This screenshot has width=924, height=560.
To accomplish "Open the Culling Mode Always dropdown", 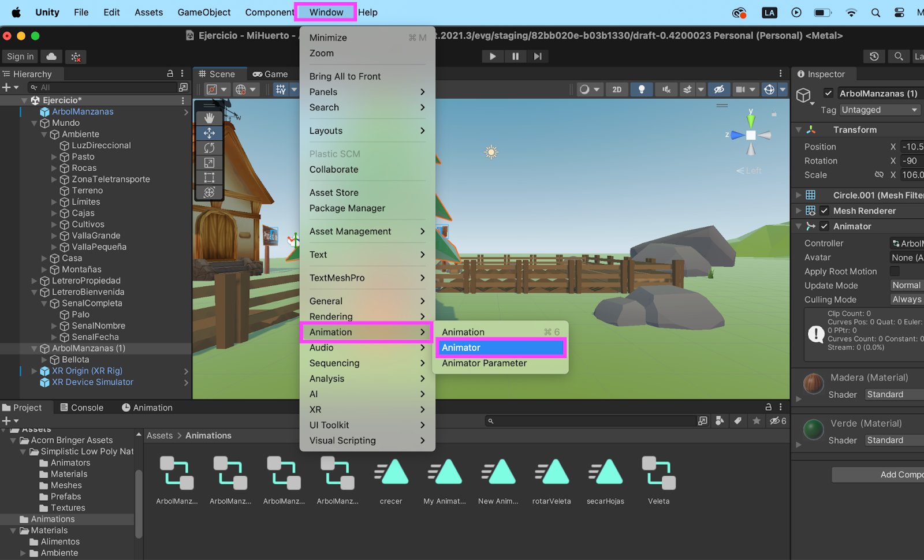I will (x=907, y=299).
